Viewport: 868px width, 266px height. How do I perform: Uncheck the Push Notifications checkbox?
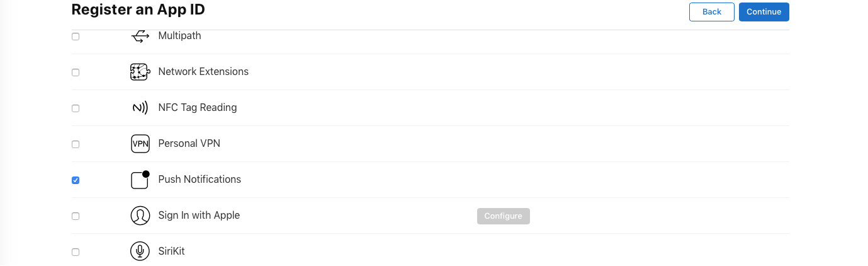(76, 180)
